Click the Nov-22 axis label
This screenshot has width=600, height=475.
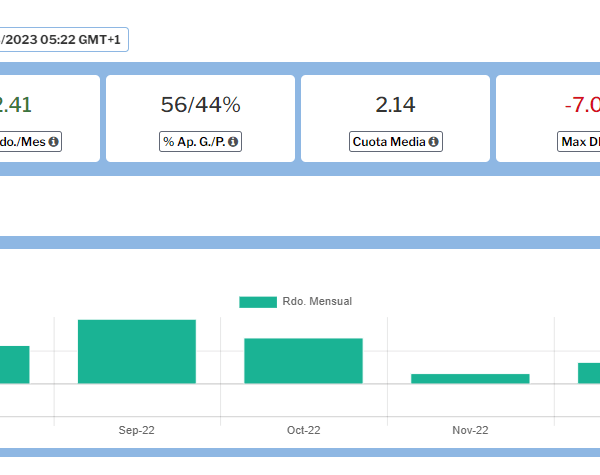click(470, 430)
